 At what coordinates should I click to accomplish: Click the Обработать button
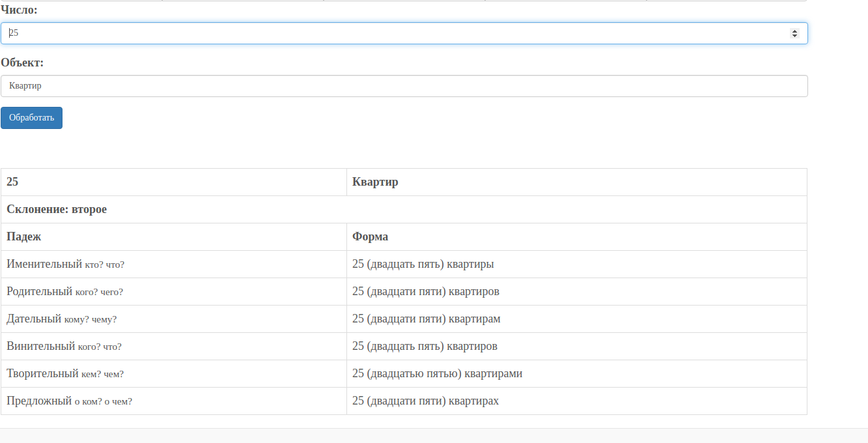point(31,117)
